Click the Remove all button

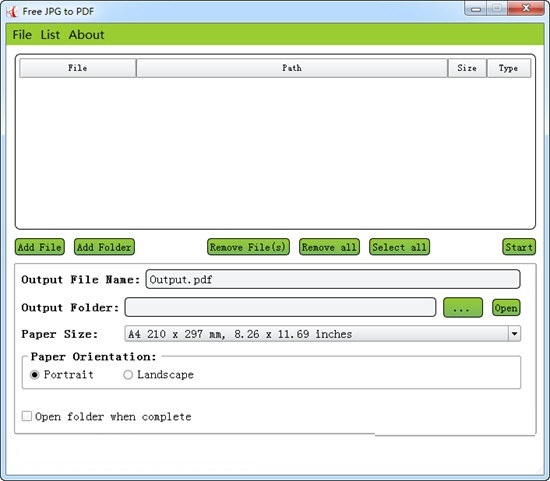pyautogui.click(x=329, y=247)
